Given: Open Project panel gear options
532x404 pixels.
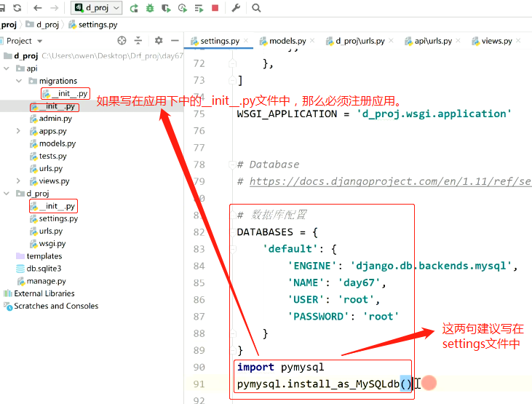Looking at the screenshot, I should click(x=159, y=41).
